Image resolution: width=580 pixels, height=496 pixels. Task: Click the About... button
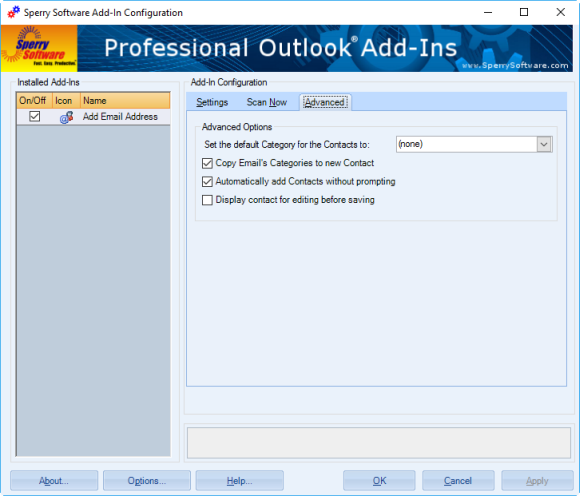click(54, 480)
